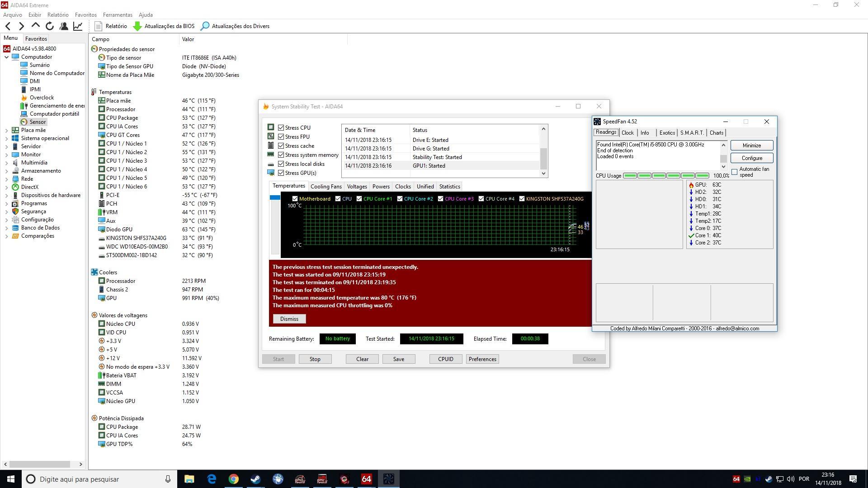The width and height of the screenshot is (868, 488).
Task: Expand the Multimídia tree node
Action: click(x=6, y=163)
